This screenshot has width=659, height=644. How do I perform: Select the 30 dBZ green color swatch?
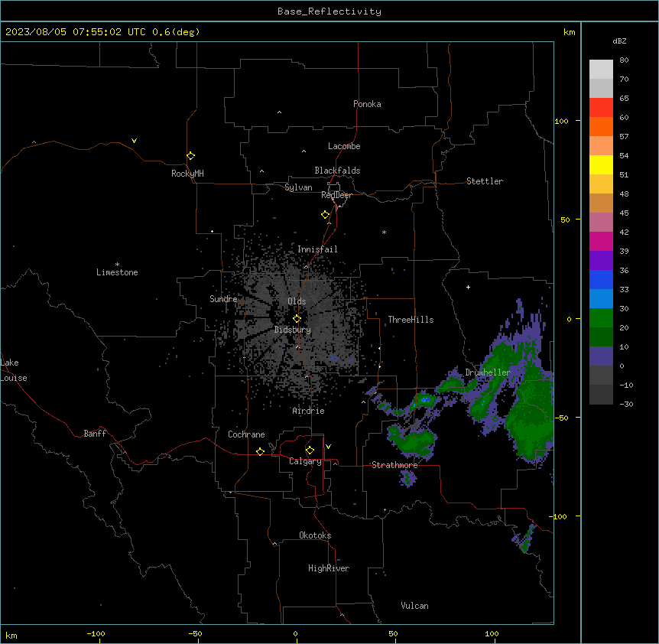click(601, 317)
